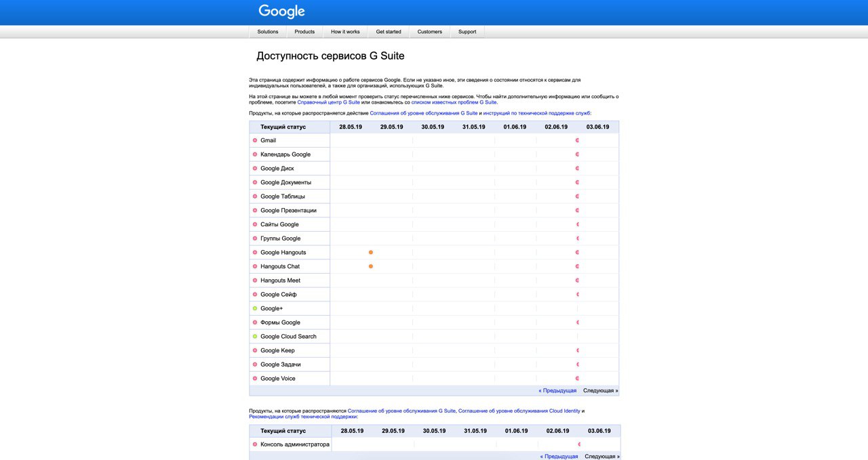This screenshot has width=868, height=460.
Task: Click the Google Voice service name
Action: (278, 378)
